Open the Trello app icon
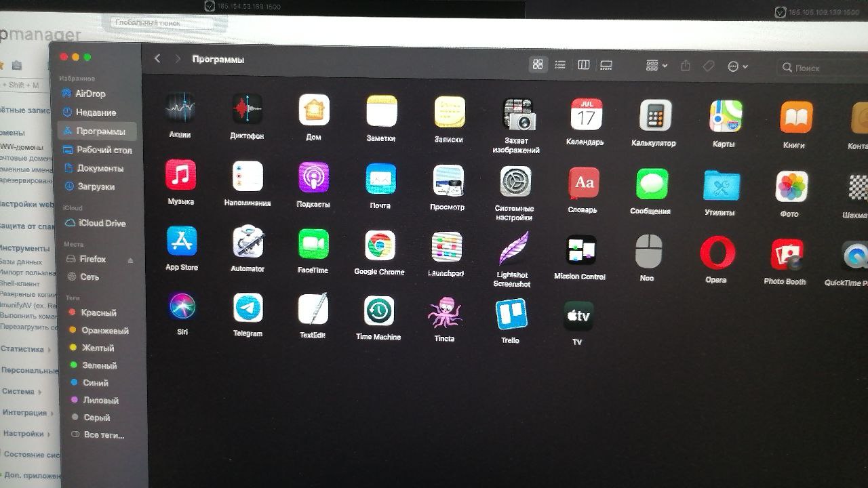This screenshot has width=868, height=488. click(x=511, y=314)
